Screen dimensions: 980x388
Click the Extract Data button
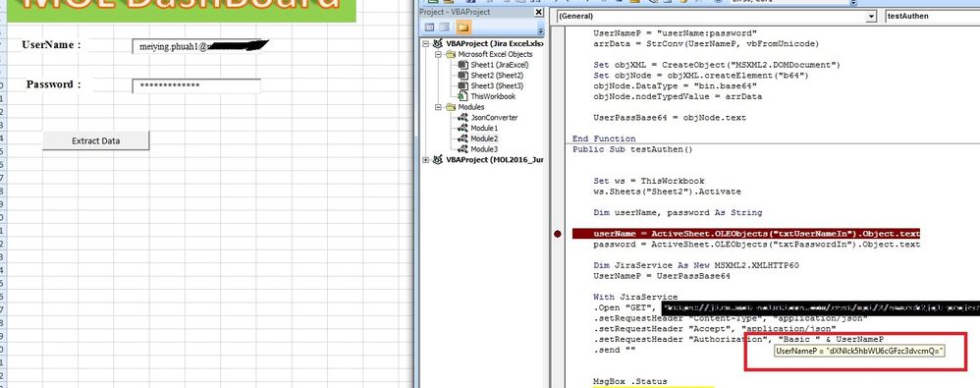pos(95,140)
